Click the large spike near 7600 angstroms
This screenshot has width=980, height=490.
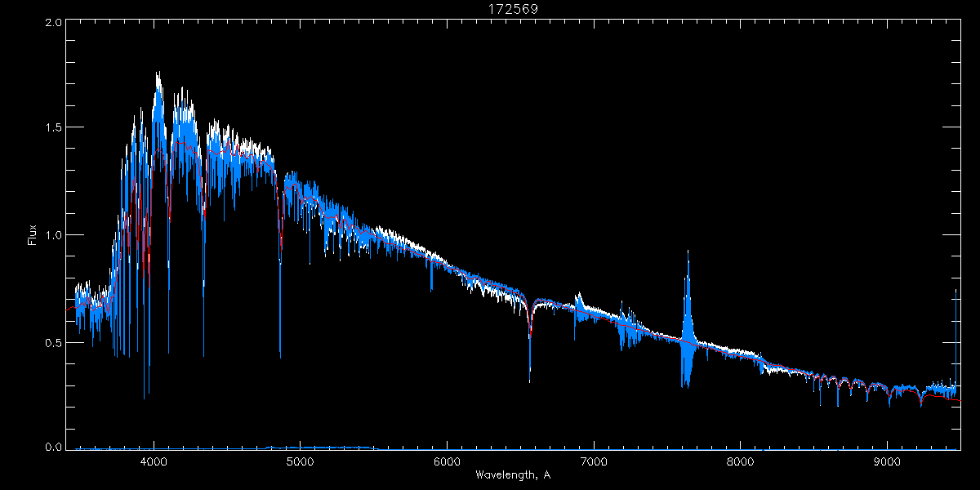click(x=688, y=318)
